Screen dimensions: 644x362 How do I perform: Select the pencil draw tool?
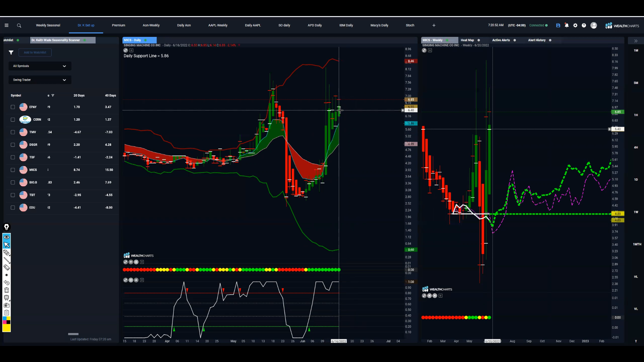pos(6,252)
